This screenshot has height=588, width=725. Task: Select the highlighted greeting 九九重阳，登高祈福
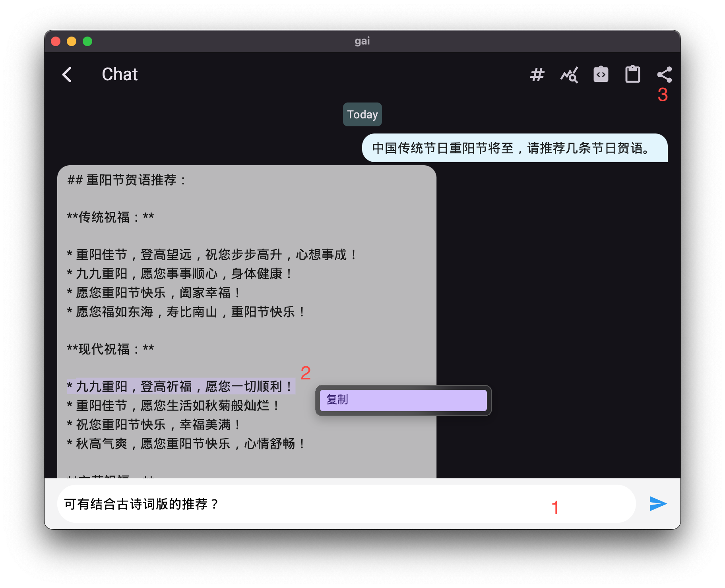click(x=181, y=386)
